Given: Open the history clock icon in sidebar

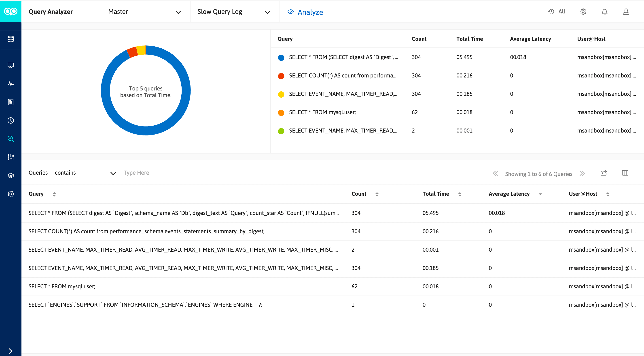Looking at the screenshot, I should [11, 120].
